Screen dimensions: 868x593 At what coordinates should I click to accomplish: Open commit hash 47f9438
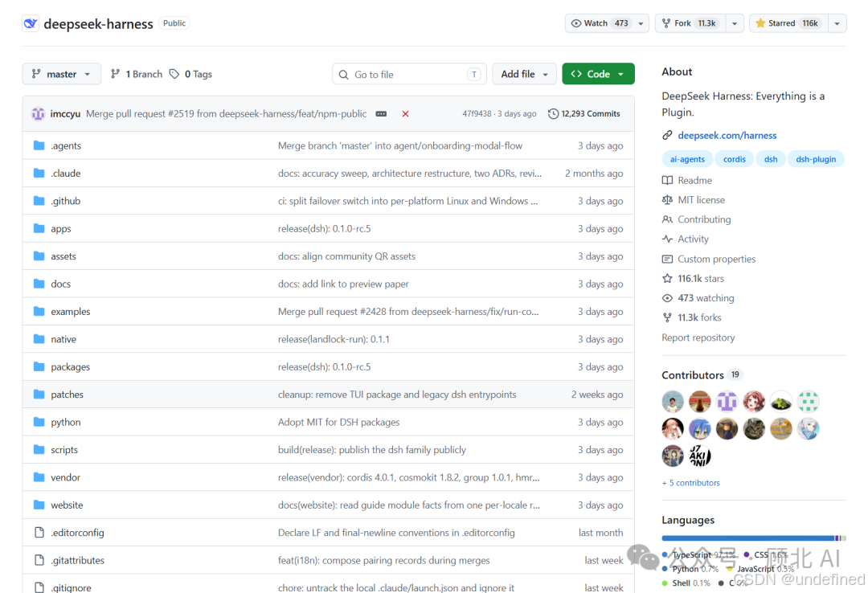pyautogui.click(x=477, y=114)
